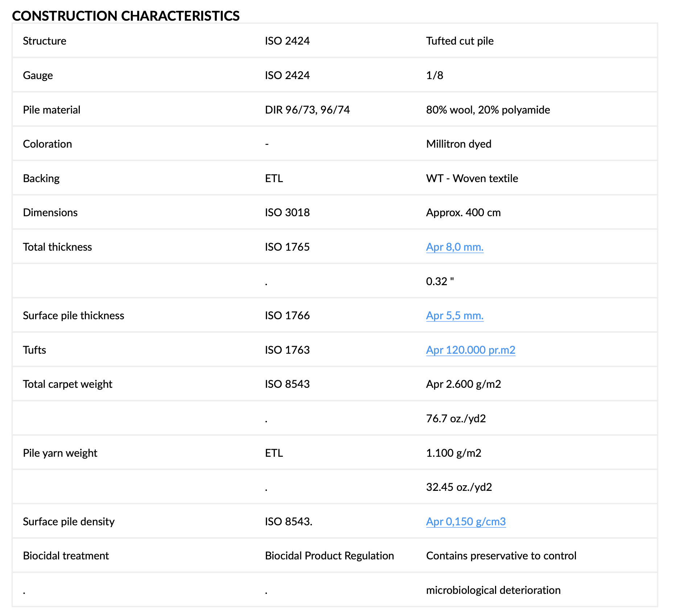Select "Biocidal Product Regulation" cell
684x616 pixels.
(329, 556)
